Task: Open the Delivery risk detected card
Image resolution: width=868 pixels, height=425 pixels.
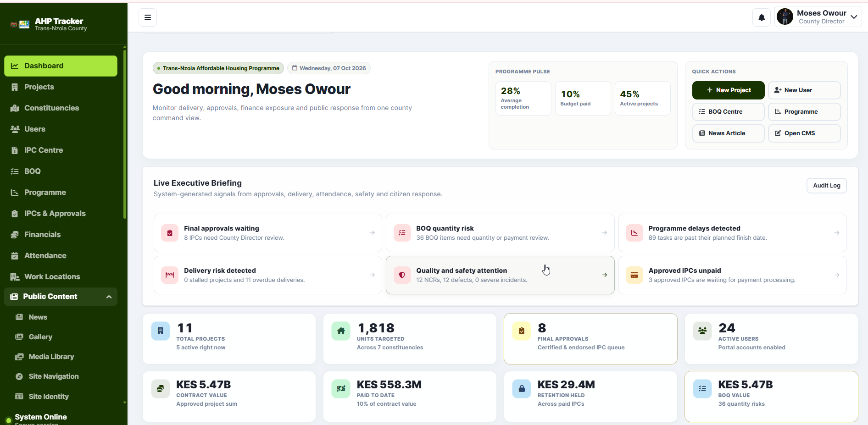Action: point(268,275)
